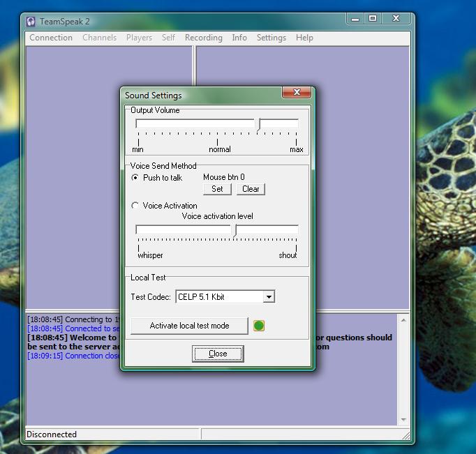Click the Output Volume slider thumb
The width and height of the screenshot is (476, 454).
point(259,125)
